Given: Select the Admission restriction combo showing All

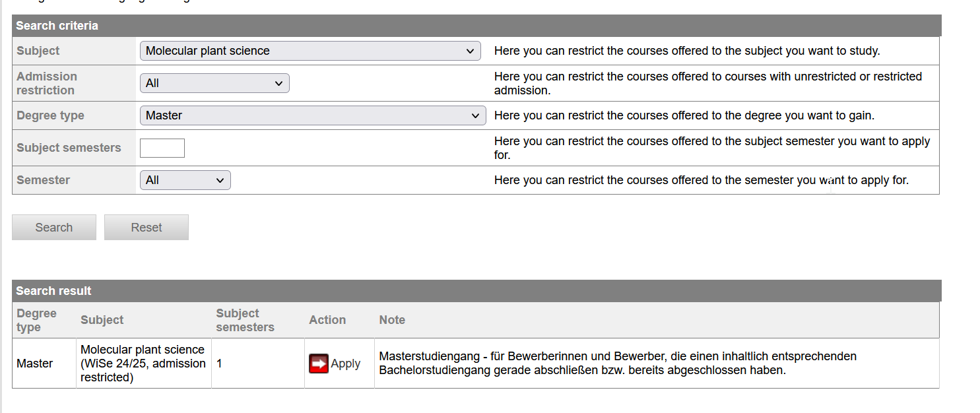Looking at the screenshot, I should coord(214,83).
